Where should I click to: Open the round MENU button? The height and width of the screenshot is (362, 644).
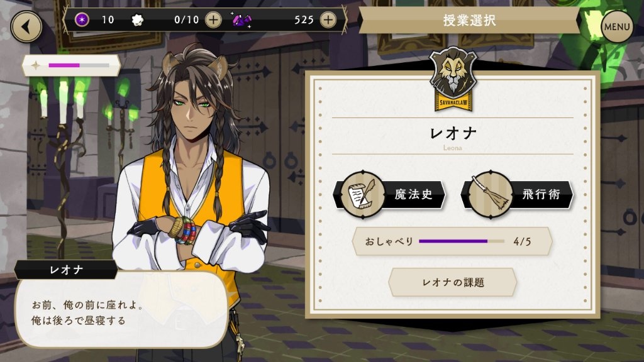[616, 26]
